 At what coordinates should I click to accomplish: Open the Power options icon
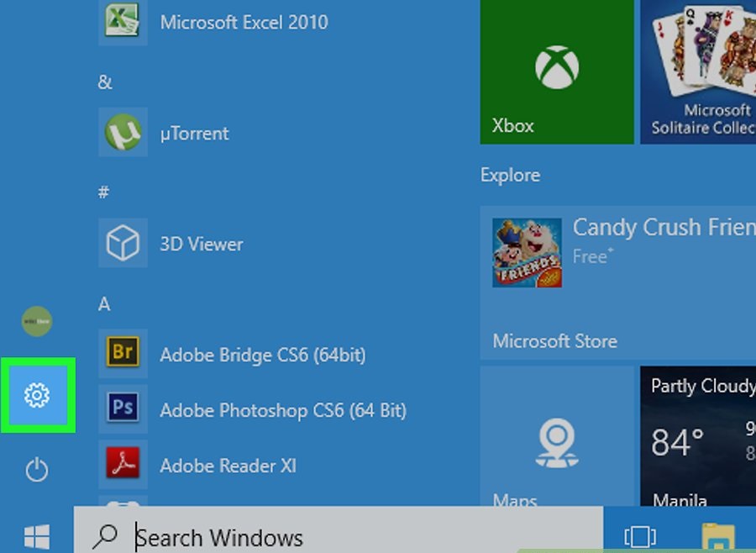point(37,470)
